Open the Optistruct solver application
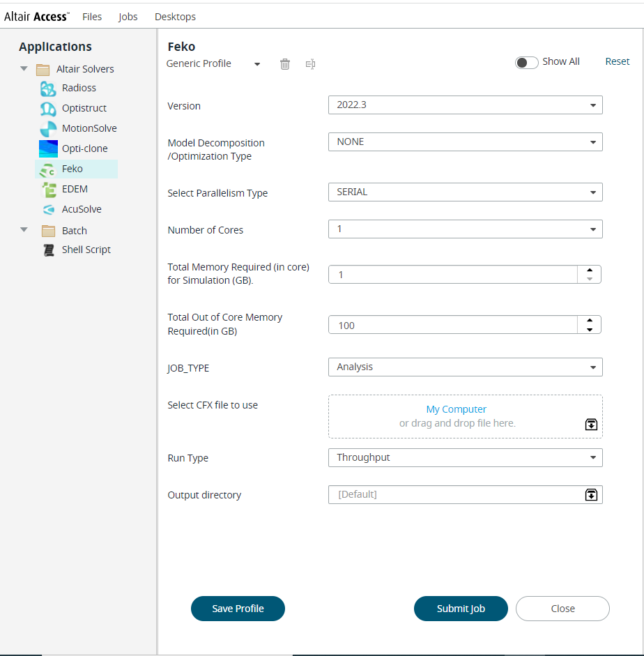 point(84,108)
